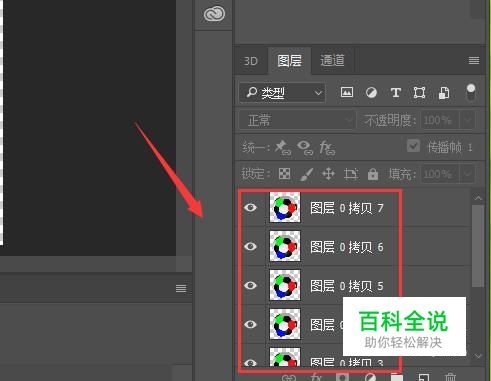Select layer name 图层 0 拷贝 7
491x381 pixels.
pos(347,208)
